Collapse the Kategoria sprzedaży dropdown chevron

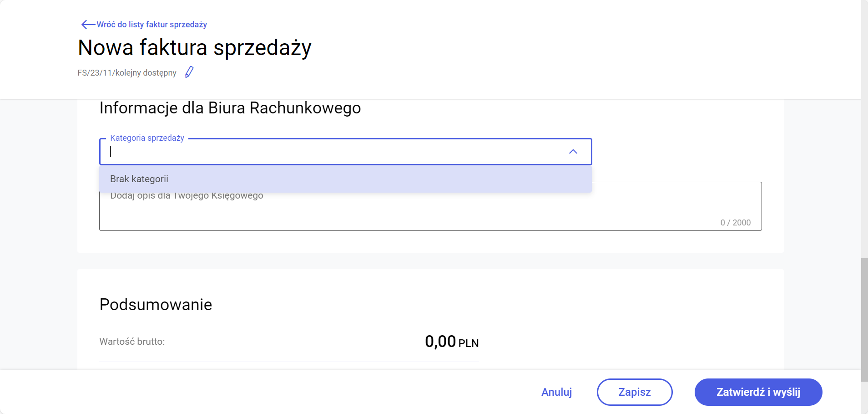(573, 152)
